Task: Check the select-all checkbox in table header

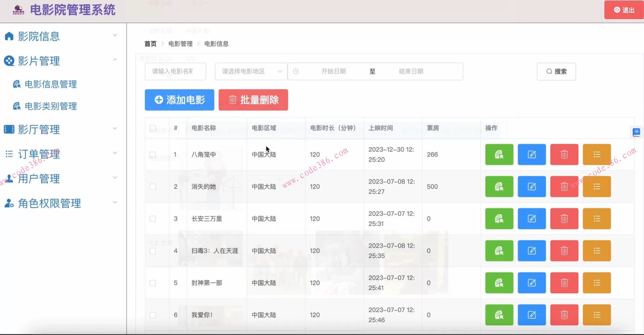Action: tap(152, 128)
